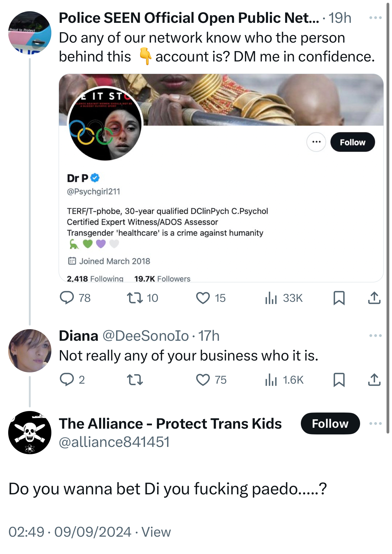This screenshot has width=392, height=554.
Task: Like Diana's post
Action: [203, 380]
